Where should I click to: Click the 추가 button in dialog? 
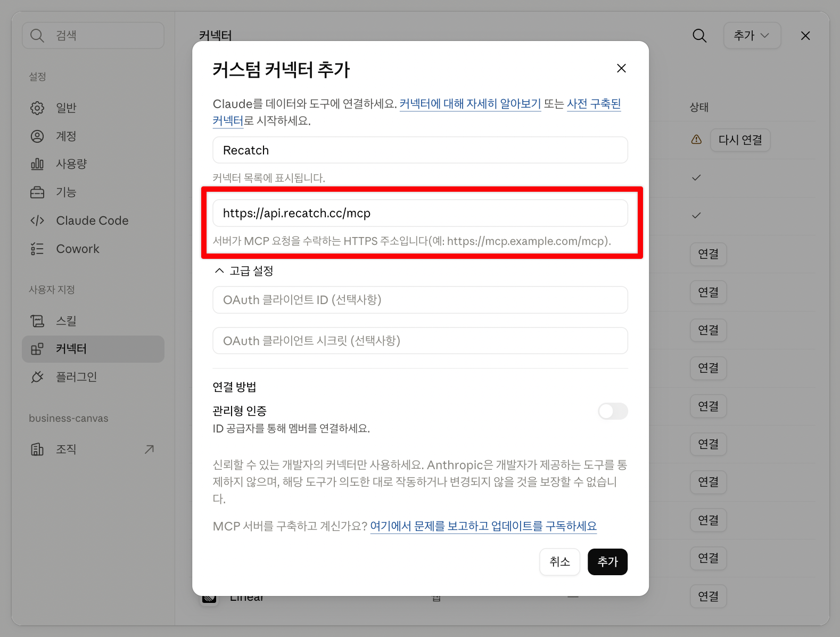[607, 562]
